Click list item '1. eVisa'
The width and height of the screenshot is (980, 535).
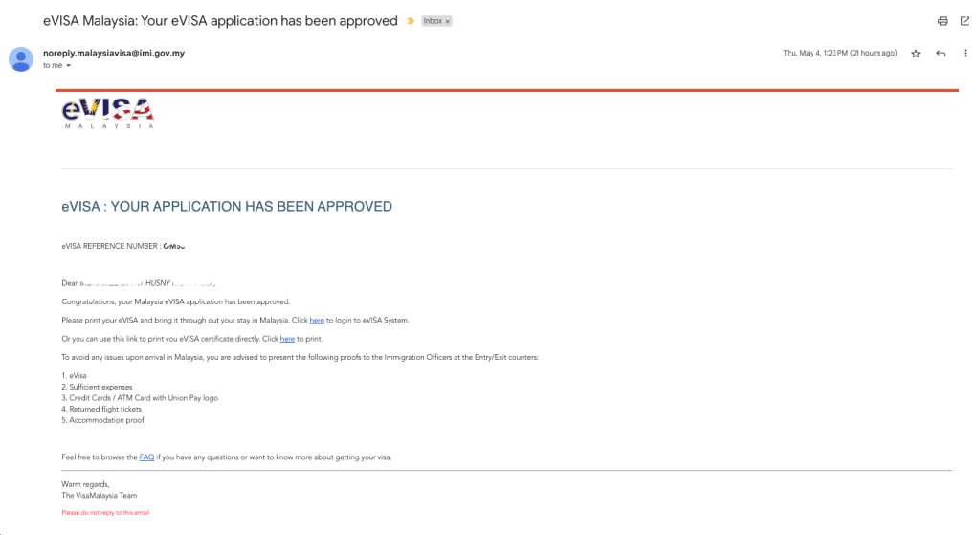(x=75, y=375)
